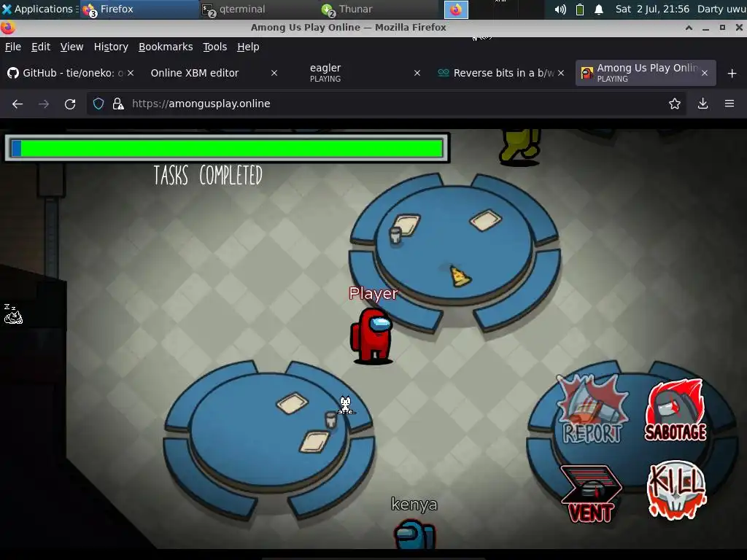Hit the Kill button
Screen dimensions: 747x560
[676, 490]
